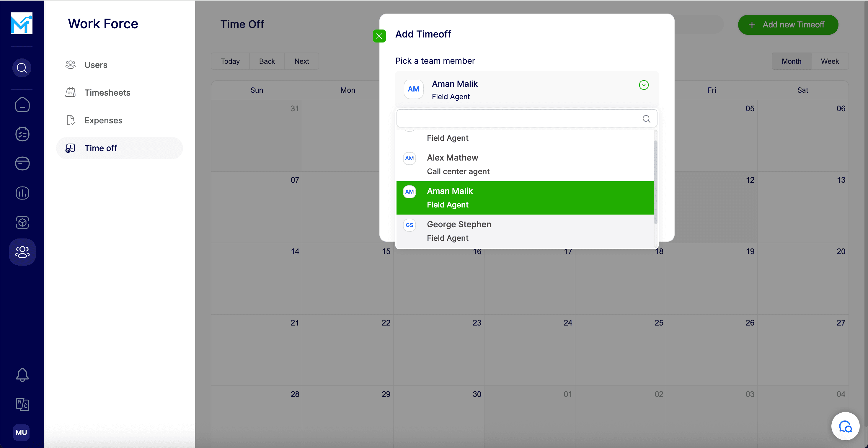
Task: Click the Today button
Action: 230,61
